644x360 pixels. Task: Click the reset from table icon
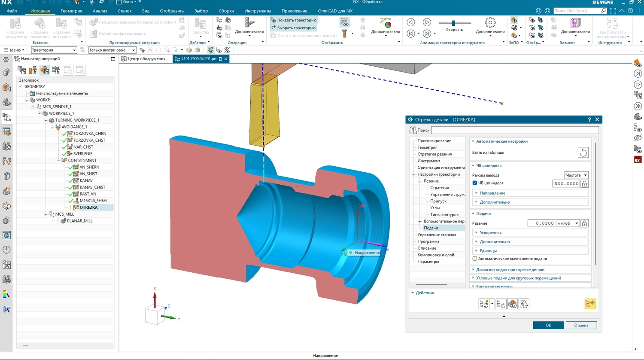click(x=583, y=153)
